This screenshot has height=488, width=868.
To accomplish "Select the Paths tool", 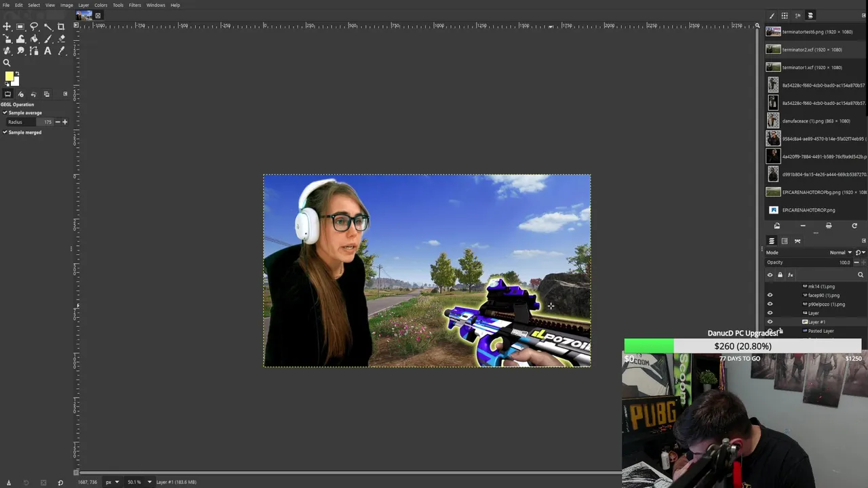I will (34, 51).
